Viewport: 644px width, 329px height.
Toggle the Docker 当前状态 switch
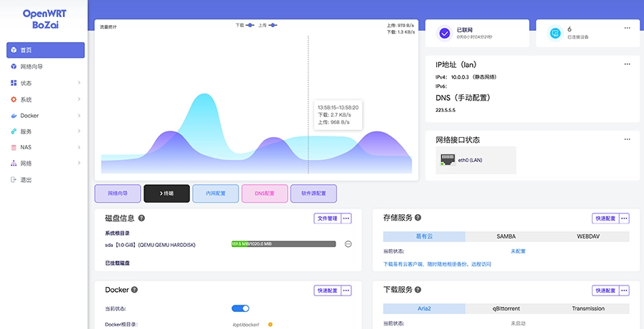241,308
